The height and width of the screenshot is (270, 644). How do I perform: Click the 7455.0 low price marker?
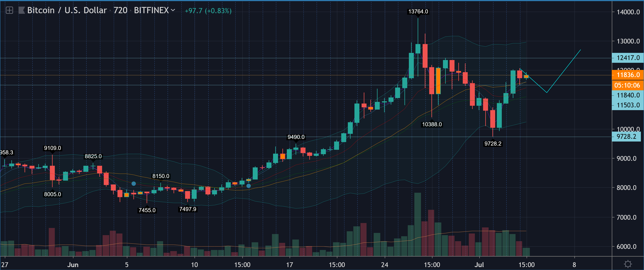coord(147,210)
